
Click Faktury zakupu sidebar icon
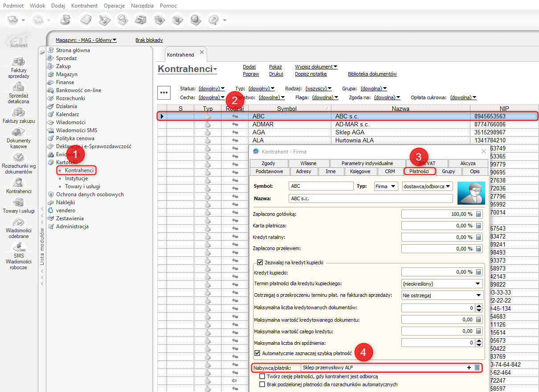[18, 113]
